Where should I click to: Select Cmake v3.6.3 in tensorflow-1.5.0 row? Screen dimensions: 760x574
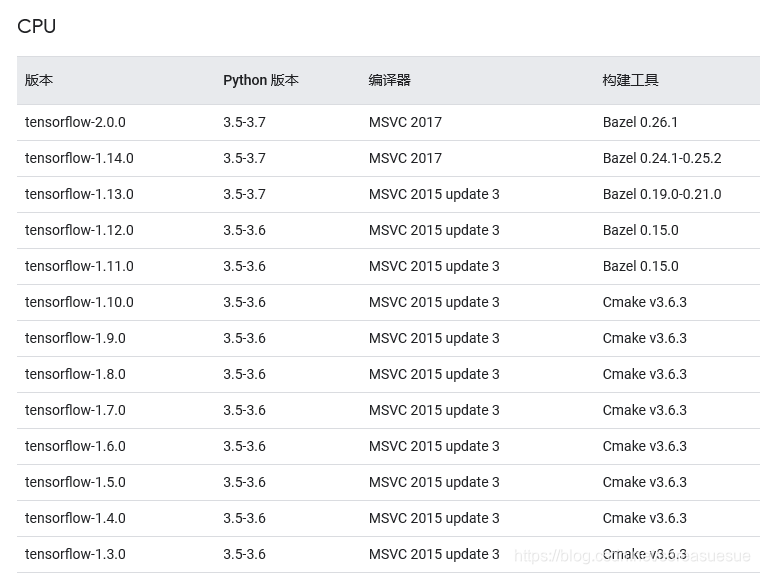645,482
